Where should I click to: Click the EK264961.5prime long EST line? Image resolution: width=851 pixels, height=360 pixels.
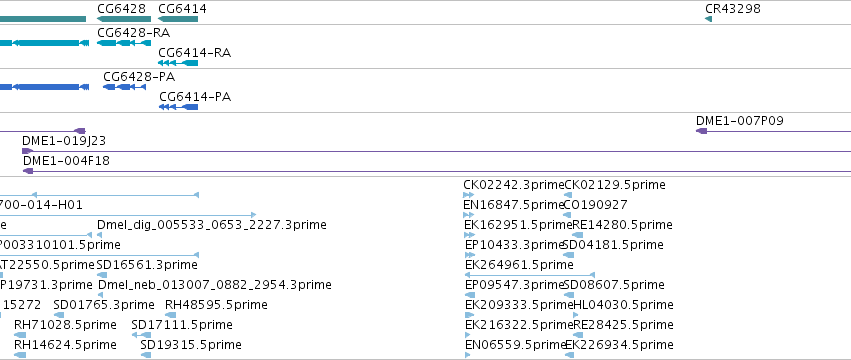[x=530, y=275]
